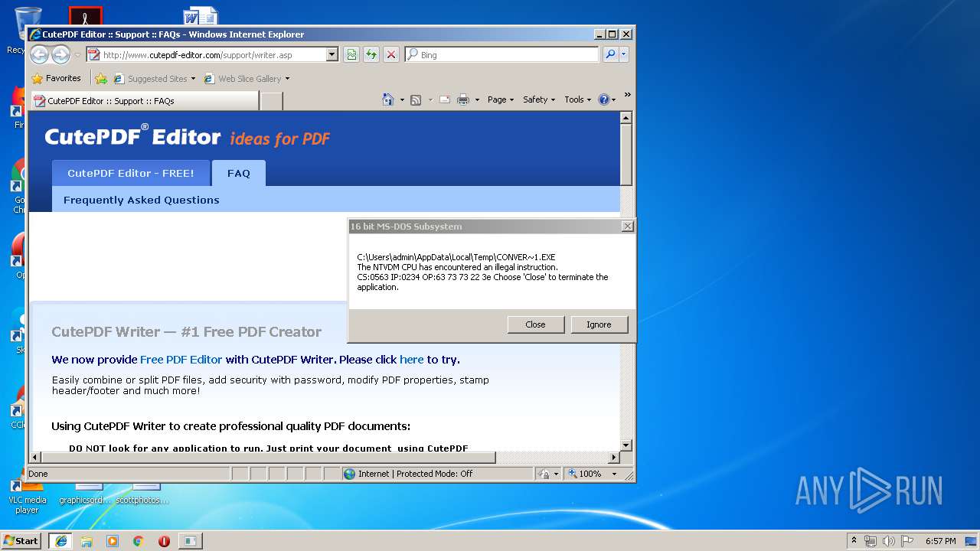Image resolution: width=980 pixels, height=551 pixels.
Task: Select the CutePDF Editor Support FAQs browser tab
Action: coord(144,101)
